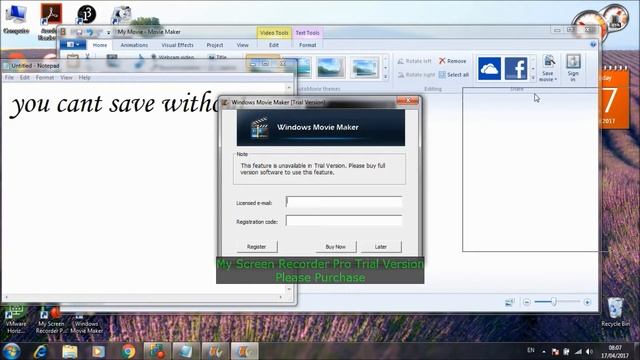Click the Register button in the trial dialog
Viewport: 640px width, 360px height.
tap(257, 247)
